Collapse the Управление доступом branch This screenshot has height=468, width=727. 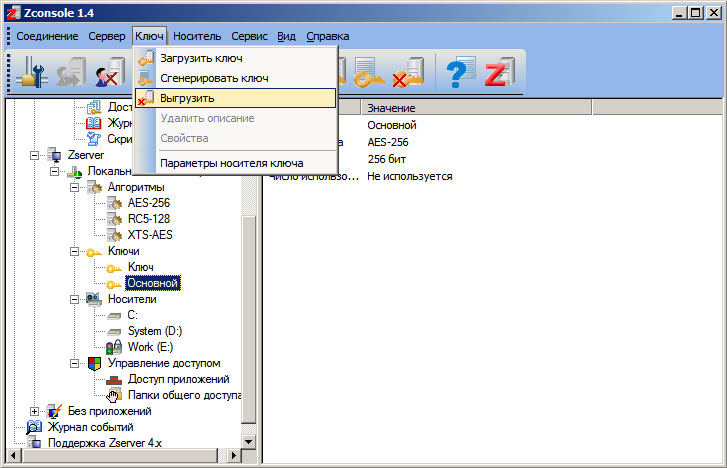point(74,363)
